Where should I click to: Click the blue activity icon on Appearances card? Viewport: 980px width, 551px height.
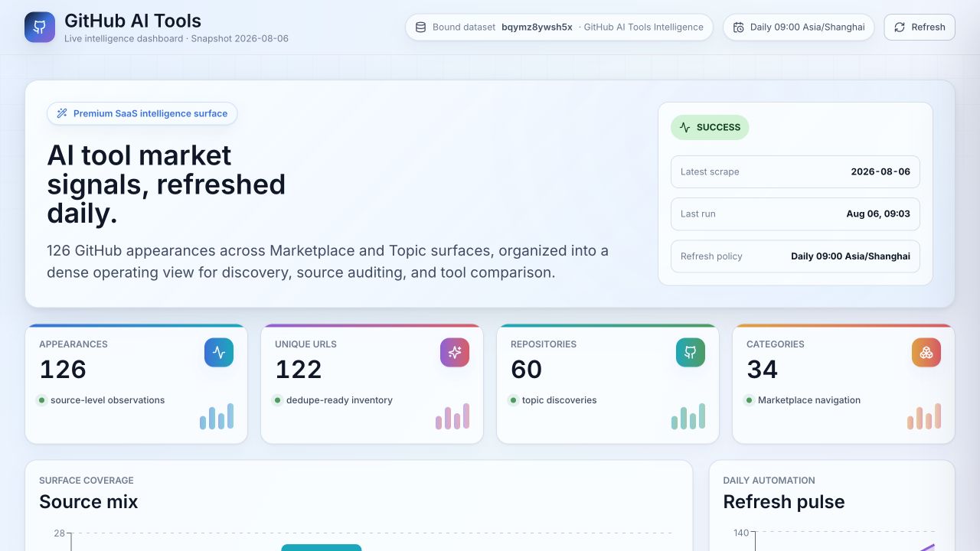[219, 353]
